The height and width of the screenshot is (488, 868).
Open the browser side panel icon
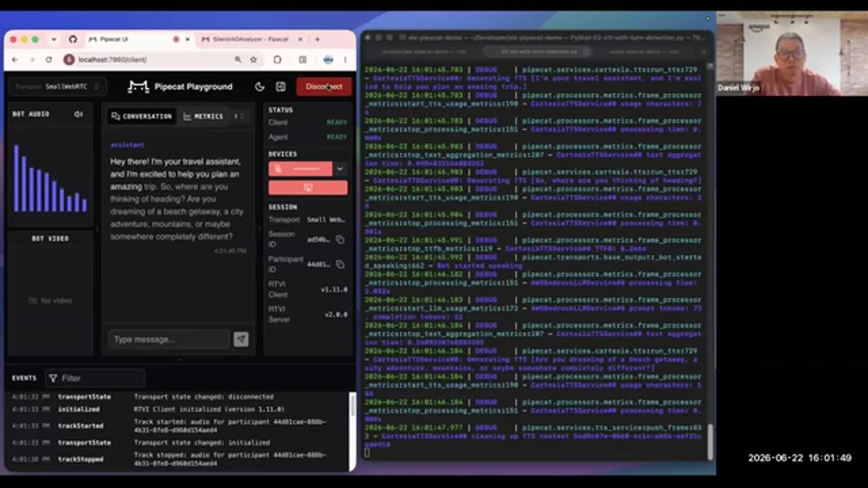click(302, 60)
